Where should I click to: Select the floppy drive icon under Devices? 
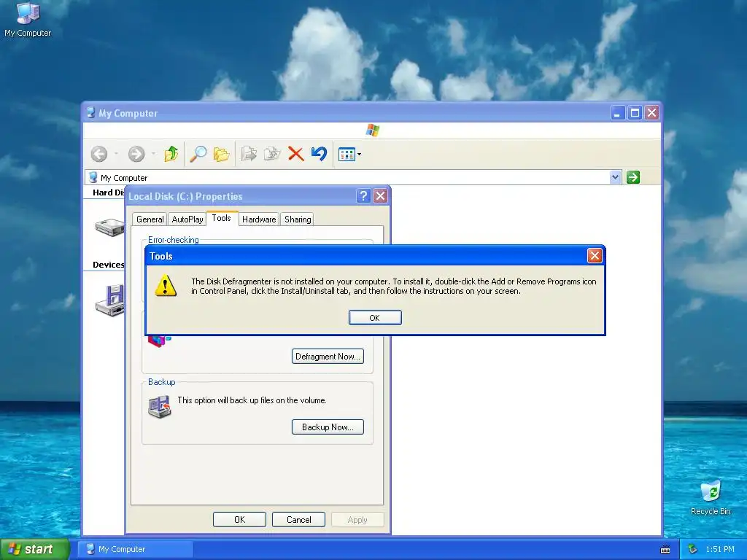110,300
